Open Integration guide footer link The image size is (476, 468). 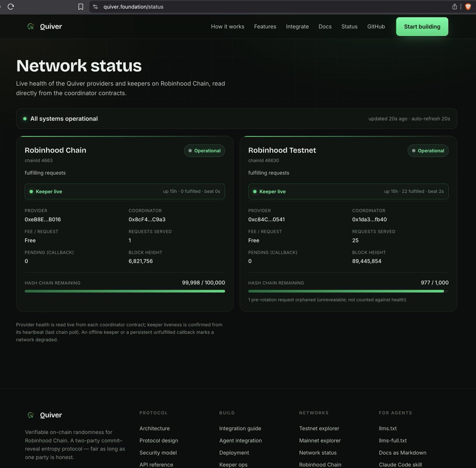[x=240, y=428]
